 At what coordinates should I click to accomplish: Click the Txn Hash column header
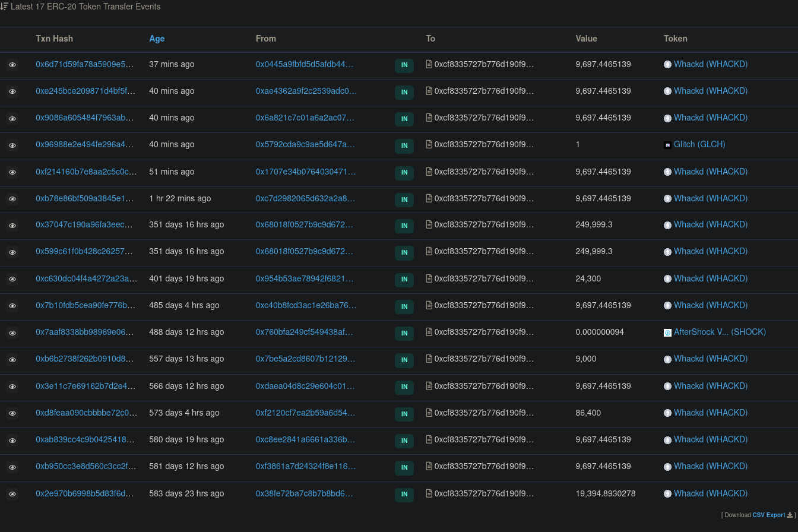tap(54, 39)
